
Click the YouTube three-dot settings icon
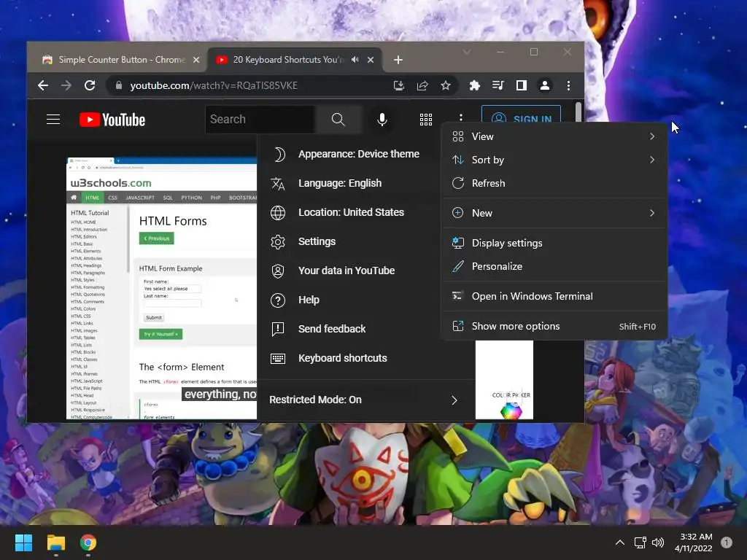point(461,117)
